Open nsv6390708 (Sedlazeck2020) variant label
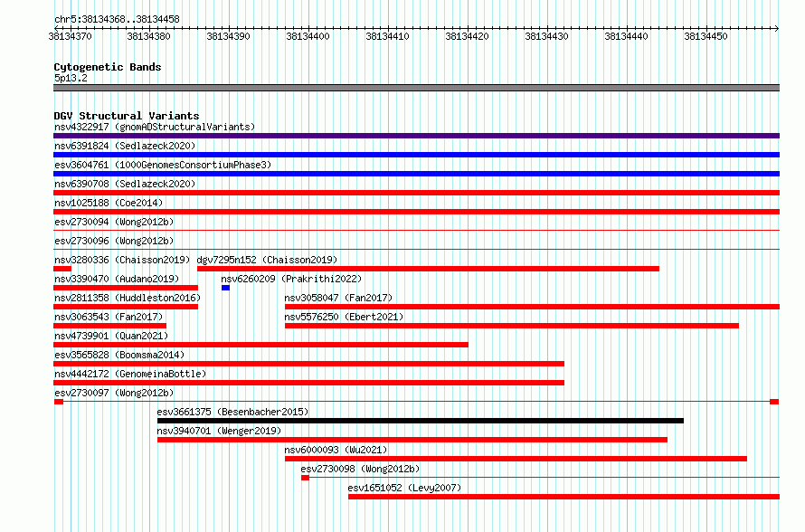 click(x=125, y=184)
